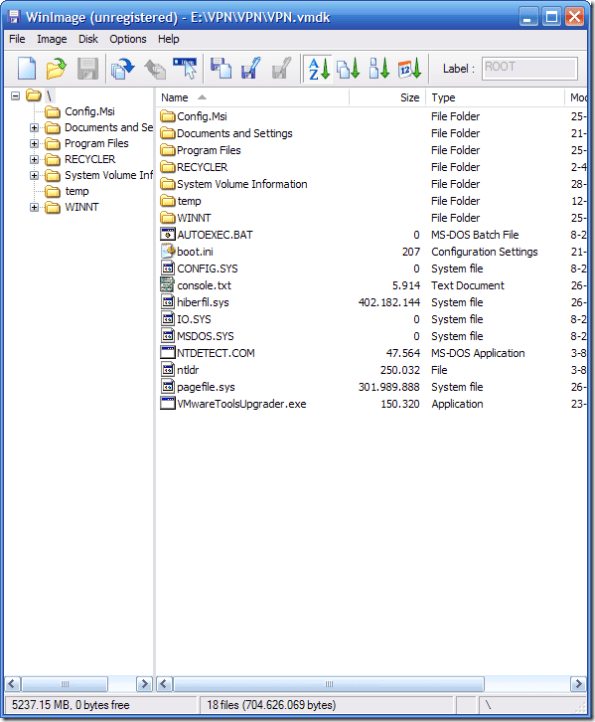Screen dimensions: 595x722
Task: Select NTDETECT.COM application icon
Action: 168,353
